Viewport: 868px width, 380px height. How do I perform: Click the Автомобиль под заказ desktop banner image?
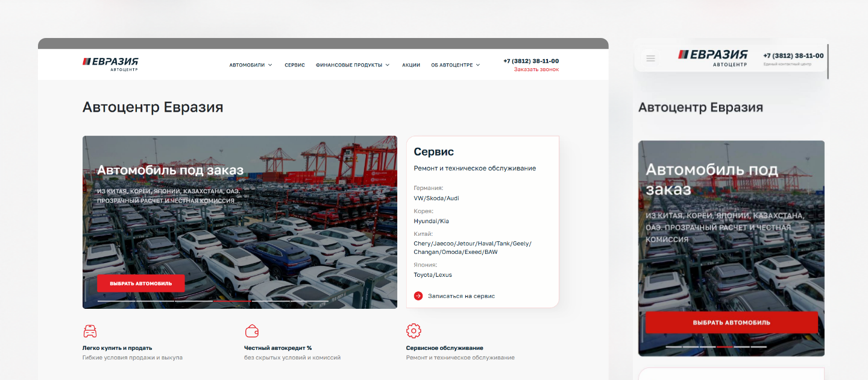pos(240,222)
